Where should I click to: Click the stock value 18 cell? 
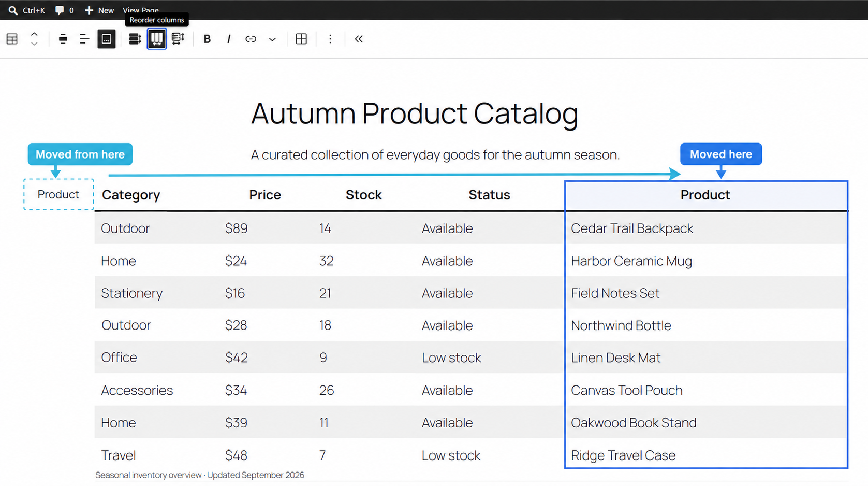[x=325, y=325]
